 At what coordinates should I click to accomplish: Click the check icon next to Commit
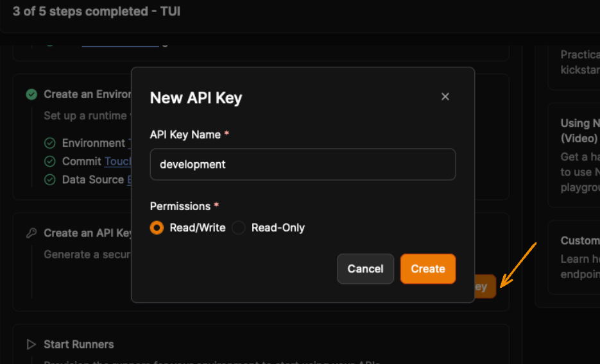pyautogui.click(x=50, y=161)
